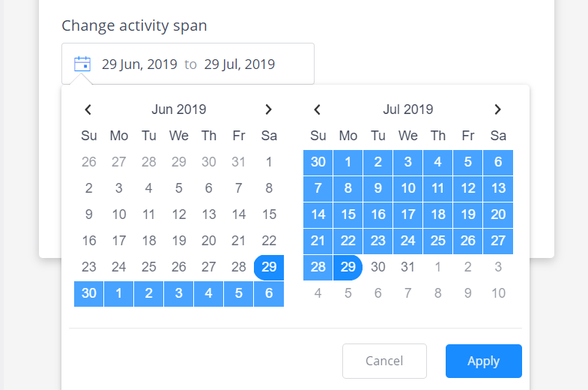Image resolution: width=588 pixels, height=390 pixels.
Task: Select June 29 in the Jun 2019 calendar
Action: [269, 267]
